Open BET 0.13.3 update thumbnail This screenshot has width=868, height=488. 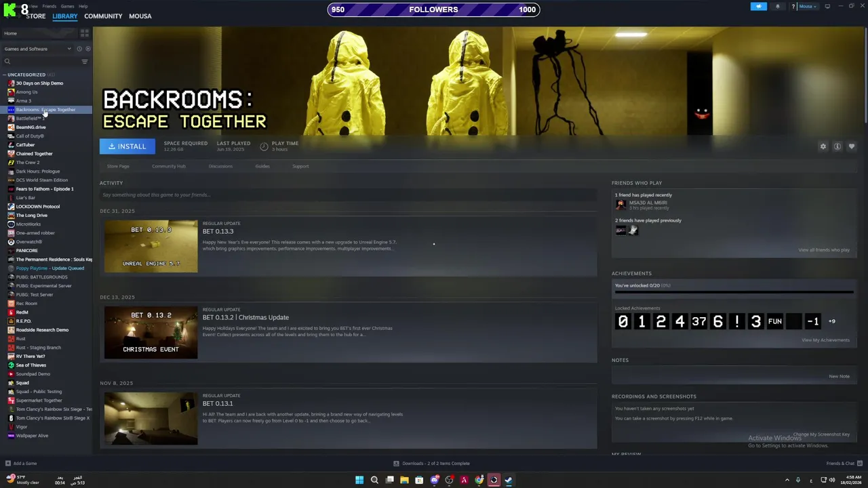pyautogui.click(x=151, y=246)
